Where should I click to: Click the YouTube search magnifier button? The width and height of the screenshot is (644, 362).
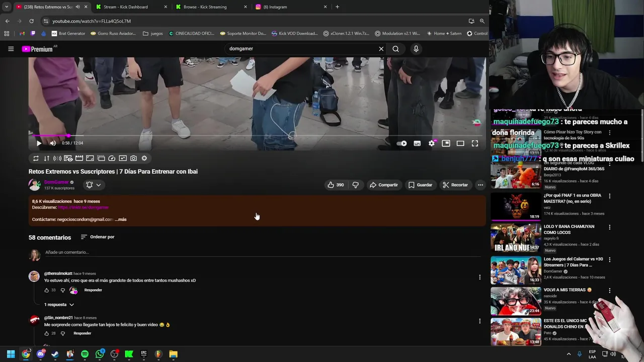tap(395, 49)
